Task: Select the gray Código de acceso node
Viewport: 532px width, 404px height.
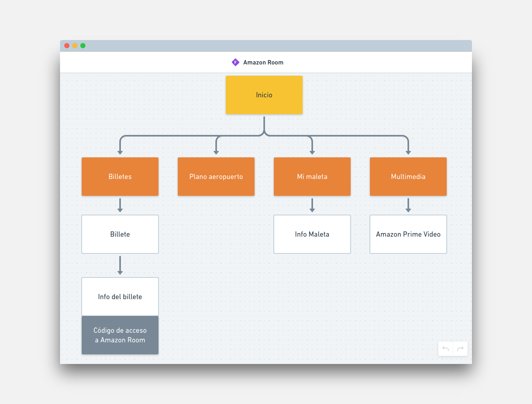Action: [120, 335]
